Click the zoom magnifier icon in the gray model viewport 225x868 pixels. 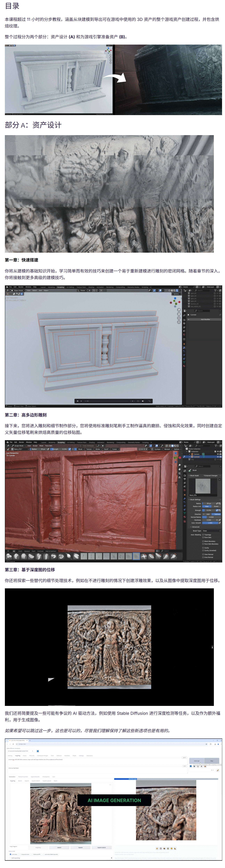click(x=179, y=310)
